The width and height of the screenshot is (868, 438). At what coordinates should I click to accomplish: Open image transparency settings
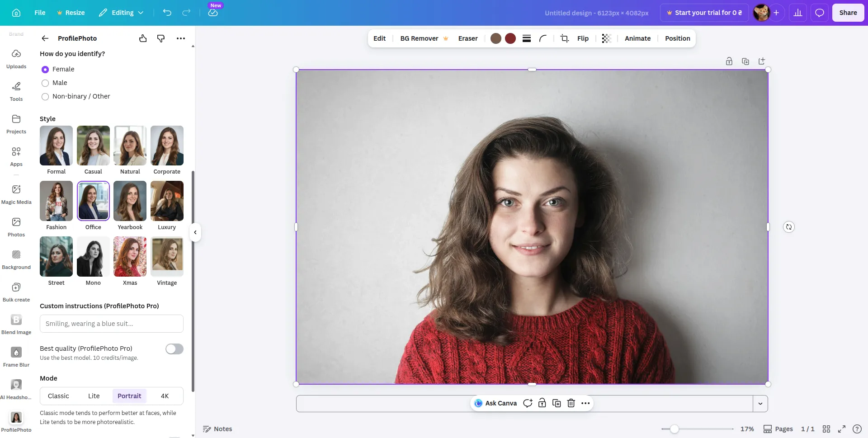pyautogui.click(x=606, y=38)
